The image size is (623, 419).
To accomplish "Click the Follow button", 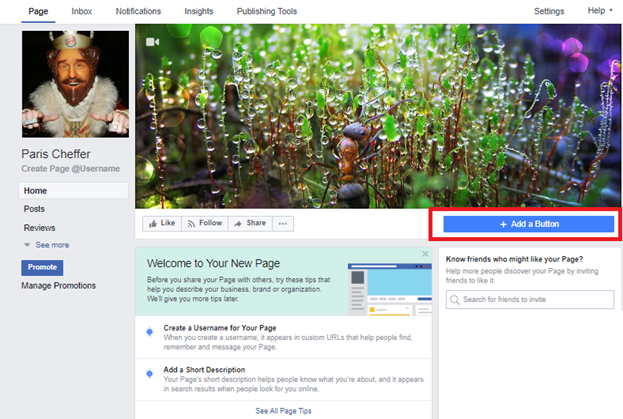I will [205, 224].
